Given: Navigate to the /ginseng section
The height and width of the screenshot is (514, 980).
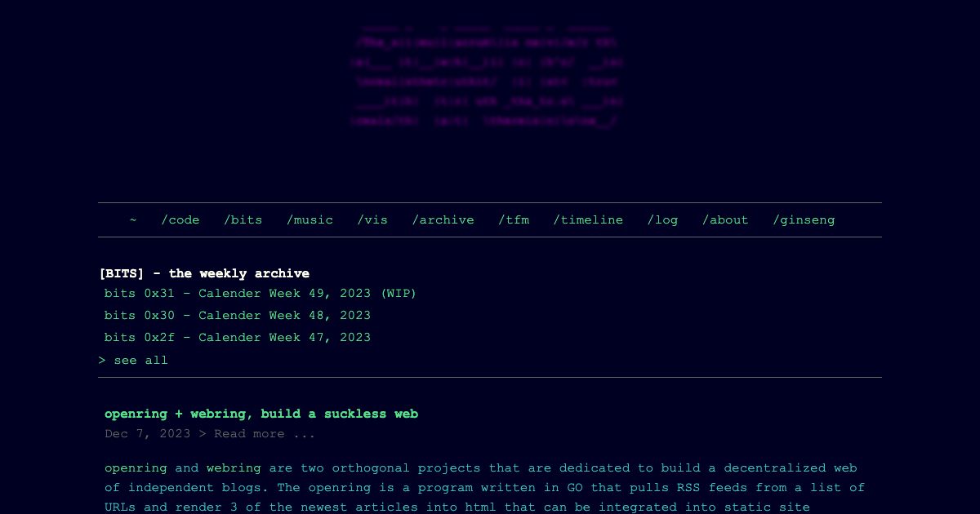Looking at the screenshot, I should [x=804, y=219].
